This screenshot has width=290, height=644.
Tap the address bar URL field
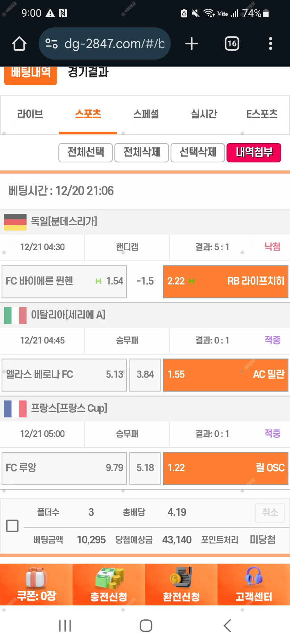click(114, 44)
